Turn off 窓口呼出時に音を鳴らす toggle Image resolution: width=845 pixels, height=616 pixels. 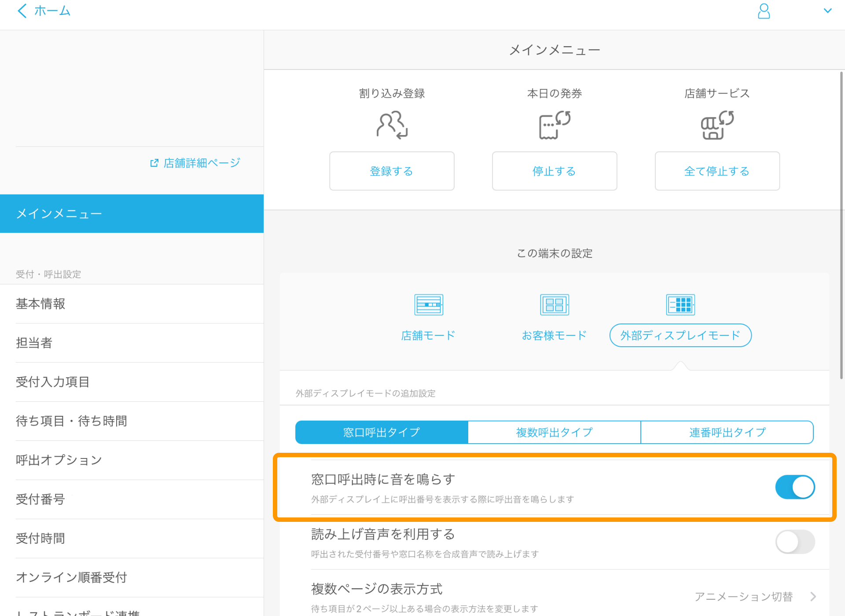point(795,487)
